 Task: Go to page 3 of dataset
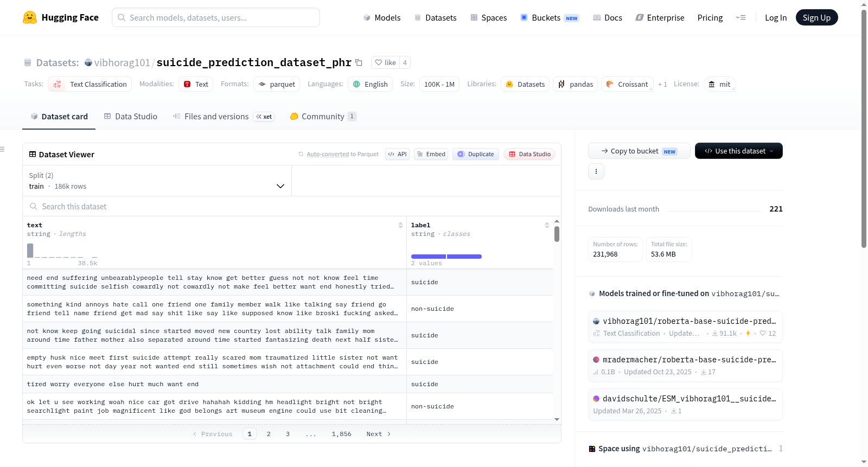tap(288, 434)
